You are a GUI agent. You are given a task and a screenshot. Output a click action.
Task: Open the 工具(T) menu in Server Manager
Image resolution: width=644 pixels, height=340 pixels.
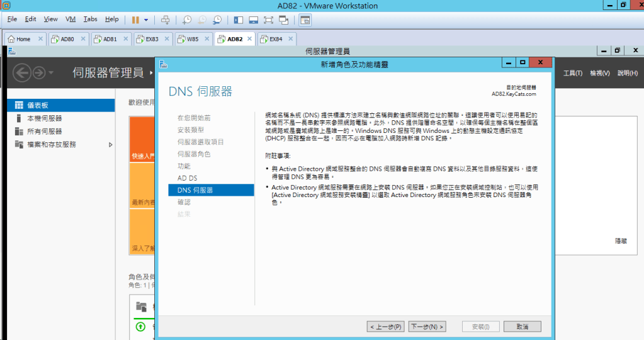click(572, 73)
